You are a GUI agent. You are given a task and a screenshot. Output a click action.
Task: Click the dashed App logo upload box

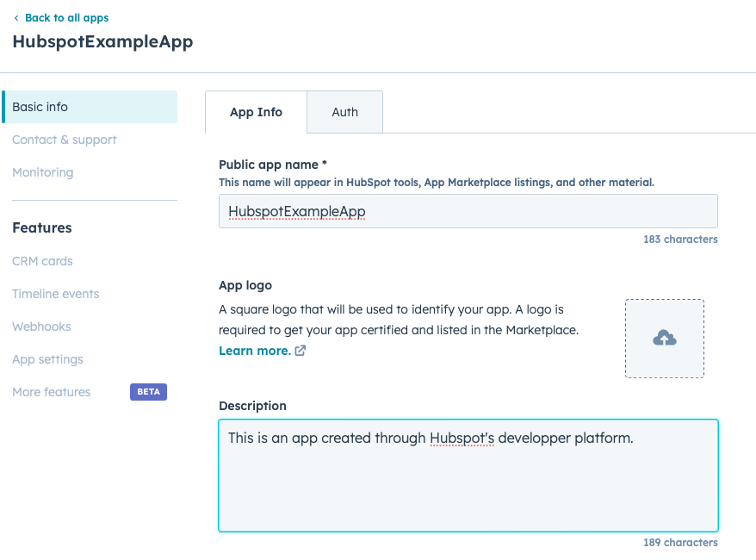coord(665,339)
